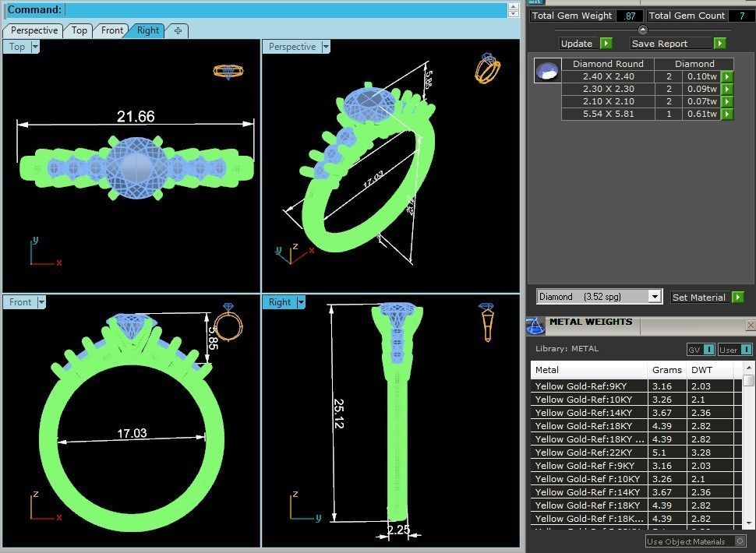Click the metal list scrollbar thumb
The height and width of the screenshot is (553, 756).
click(x=748, y=381)
